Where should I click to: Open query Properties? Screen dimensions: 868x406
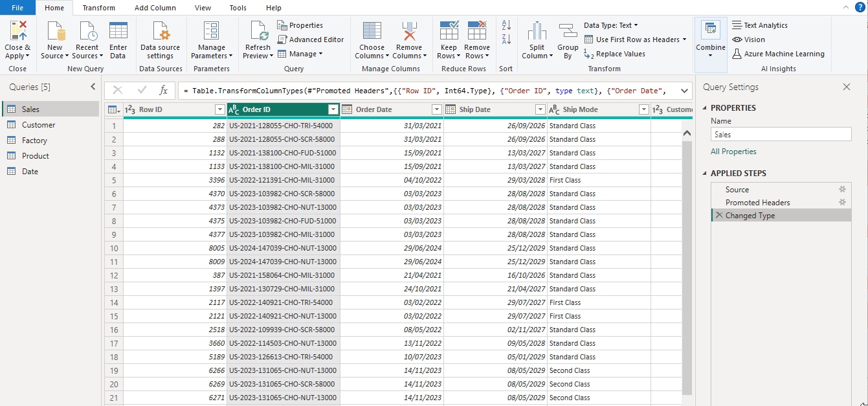(x=300, y=25)
